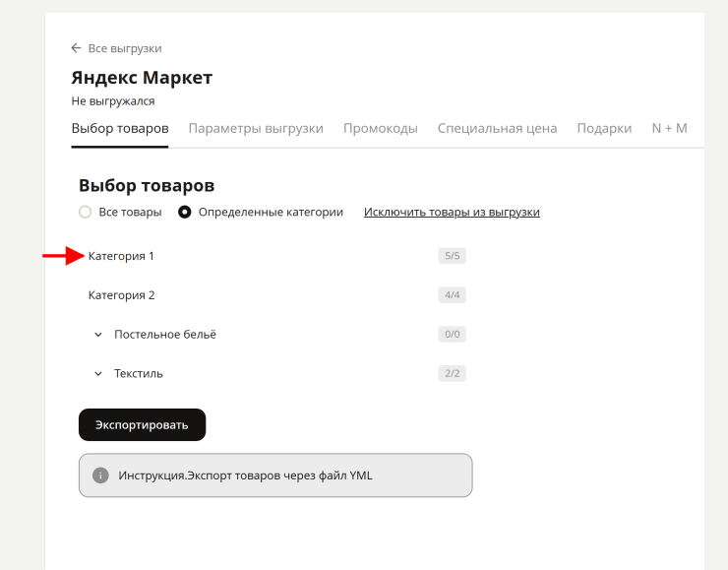Screen dimensions: 728x570
Task: Click the Текстиль category label
Action: coord(139,373)
